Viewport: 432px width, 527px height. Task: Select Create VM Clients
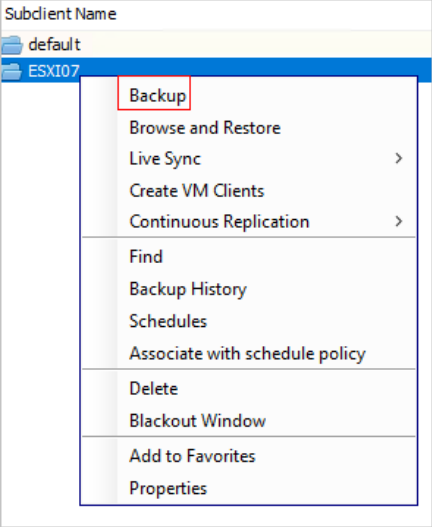coord(197,191)
